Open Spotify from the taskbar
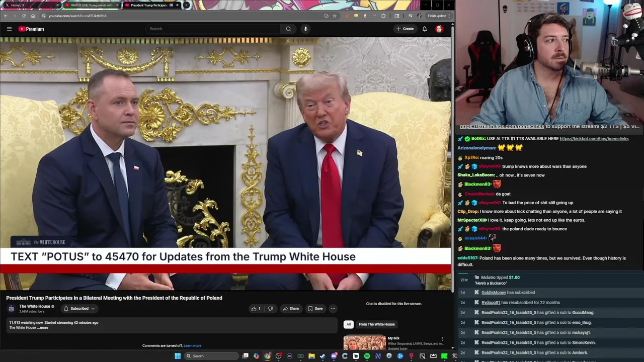Viewport: 644px width, 362px height. pos(367,356)
